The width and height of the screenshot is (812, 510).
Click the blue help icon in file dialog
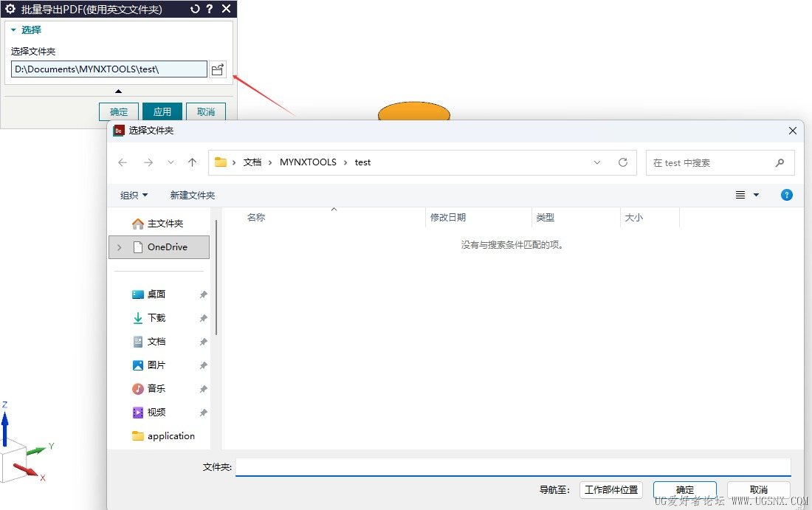(786, 195)
